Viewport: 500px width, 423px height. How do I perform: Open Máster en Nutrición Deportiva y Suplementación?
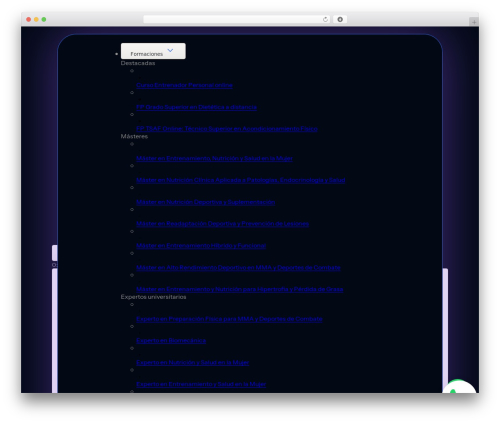pyautogui.click(x=206, y=202)
